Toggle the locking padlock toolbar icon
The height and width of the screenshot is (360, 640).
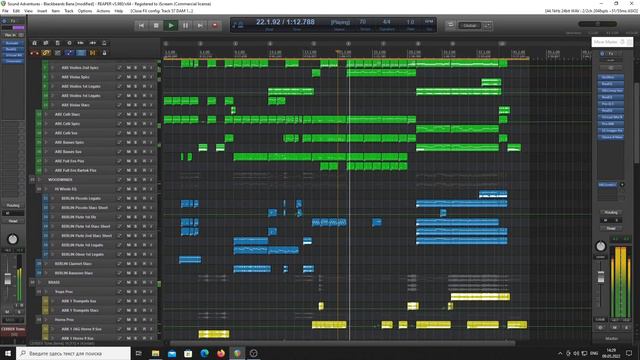click(104, 53)
